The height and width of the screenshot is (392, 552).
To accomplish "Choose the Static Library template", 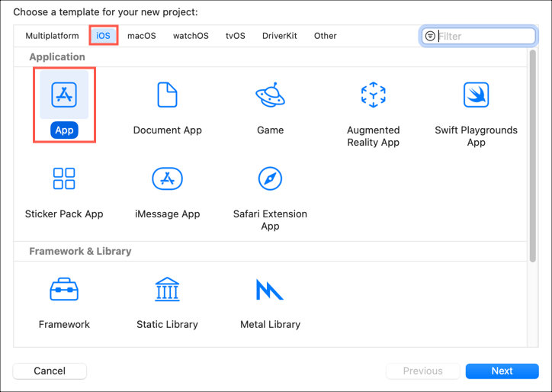I will (167, 290).
